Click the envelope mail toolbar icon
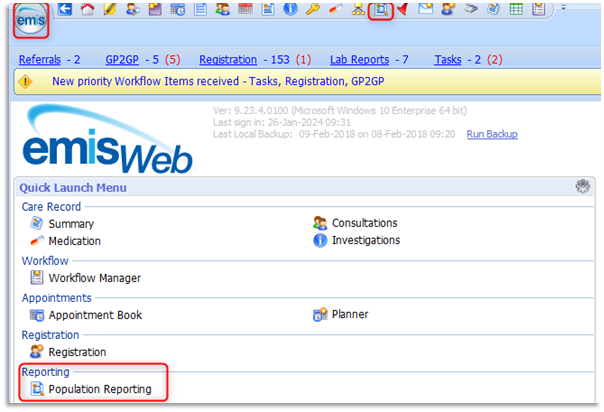 426,9
